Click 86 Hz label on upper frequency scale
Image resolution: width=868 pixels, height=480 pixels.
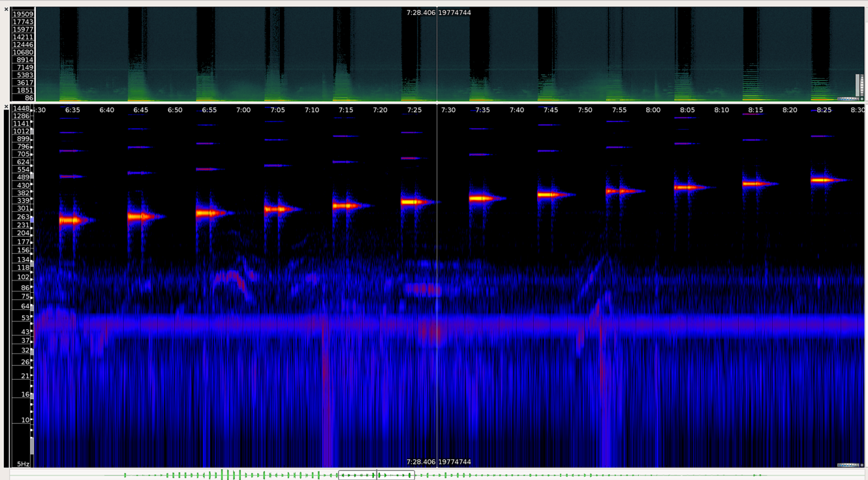[x=28, y=98]
